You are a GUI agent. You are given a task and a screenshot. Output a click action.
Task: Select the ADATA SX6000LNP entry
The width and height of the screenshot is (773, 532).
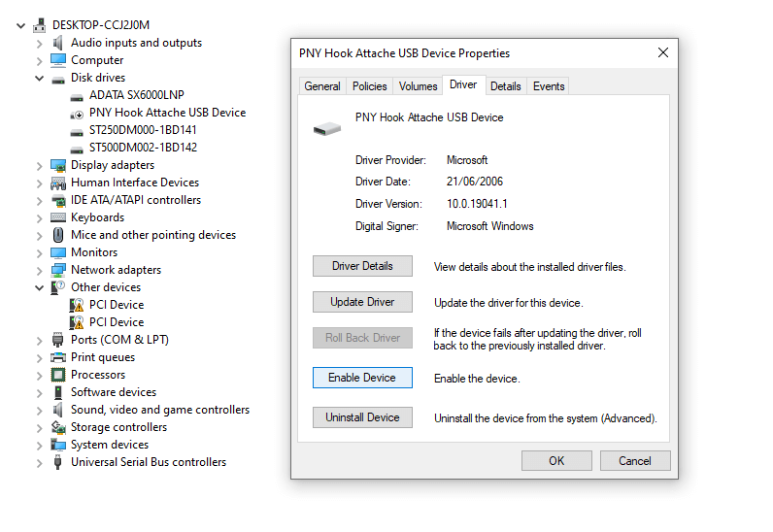[137, 95]
